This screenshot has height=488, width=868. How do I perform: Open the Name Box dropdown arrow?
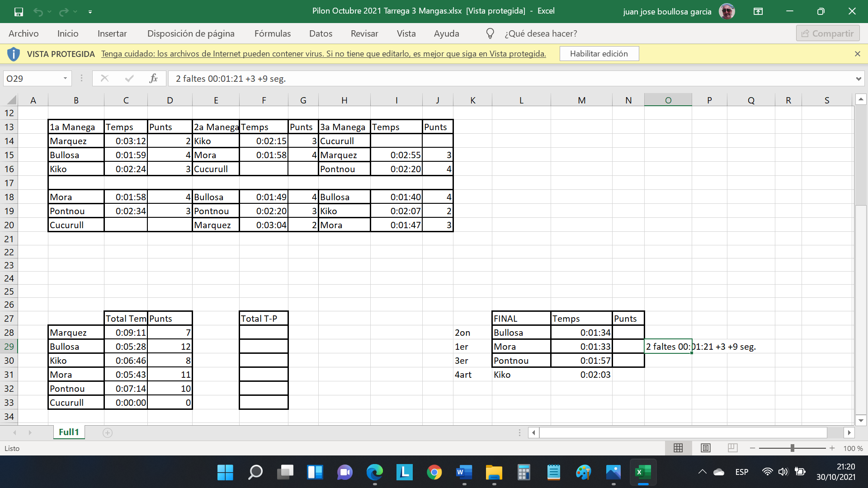coord(65,78)
